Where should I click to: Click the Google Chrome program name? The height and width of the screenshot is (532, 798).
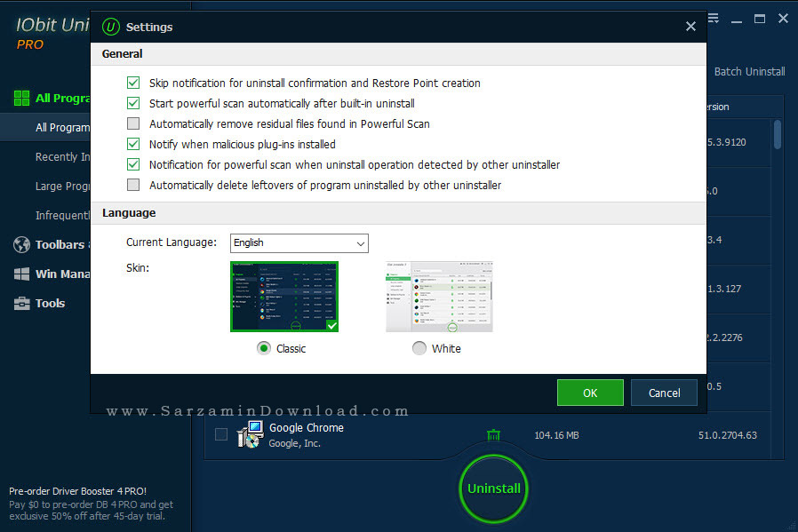(x=307, y=428)
